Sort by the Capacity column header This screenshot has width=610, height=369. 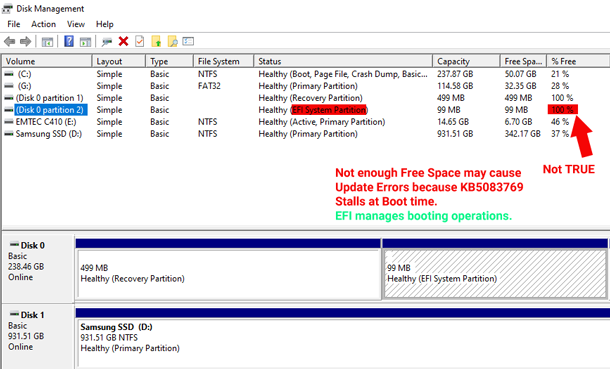[466, 61]
